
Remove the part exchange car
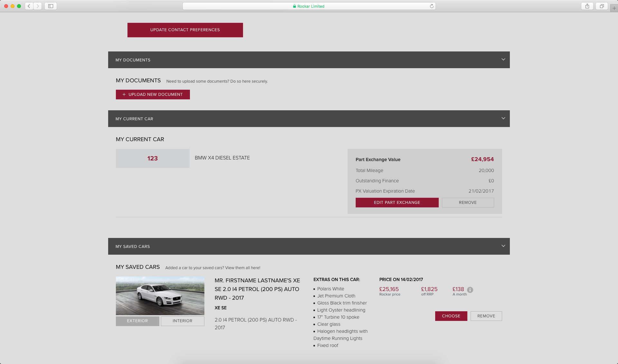click(x=468, y=203)
